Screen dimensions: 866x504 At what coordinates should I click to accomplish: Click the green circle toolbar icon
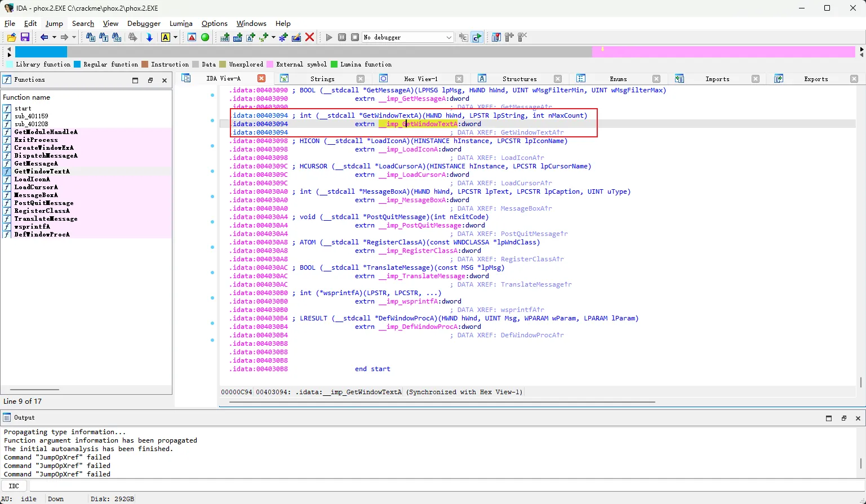[x=205, y=37]
